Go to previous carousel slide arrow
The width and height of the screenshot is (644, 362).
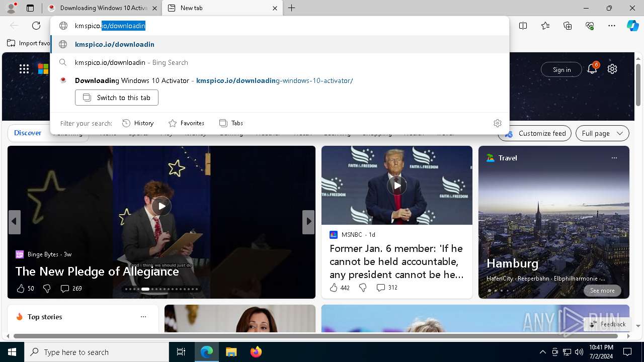tap(14, 222)
